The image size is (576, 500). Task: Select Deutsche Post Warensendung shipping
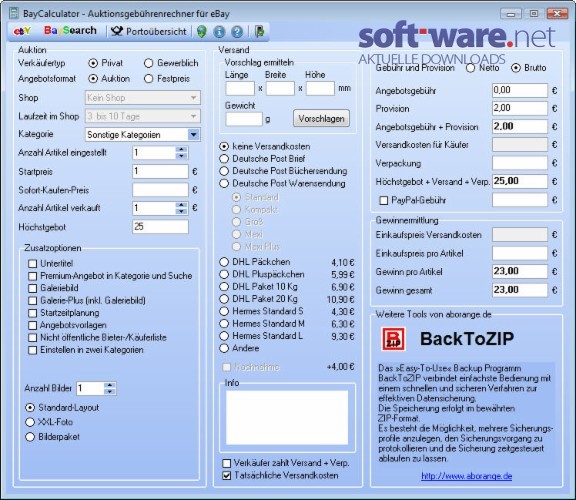(224, 183)
